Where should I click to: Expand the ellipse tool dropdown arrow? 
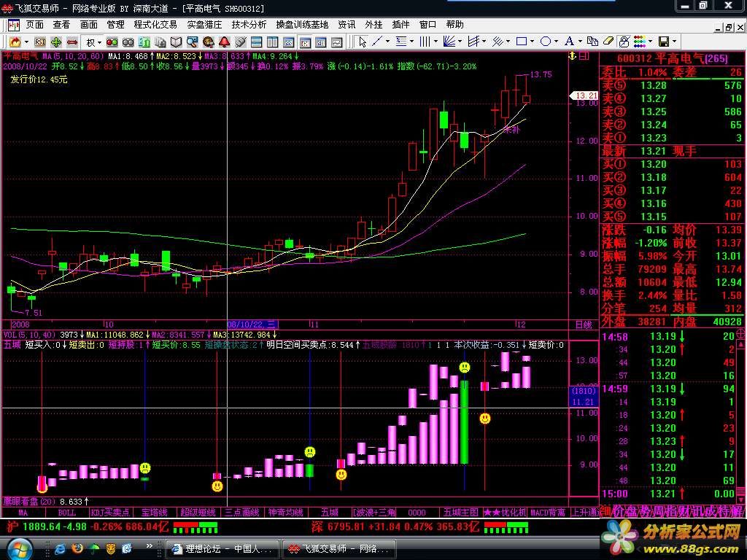[556, 42]
